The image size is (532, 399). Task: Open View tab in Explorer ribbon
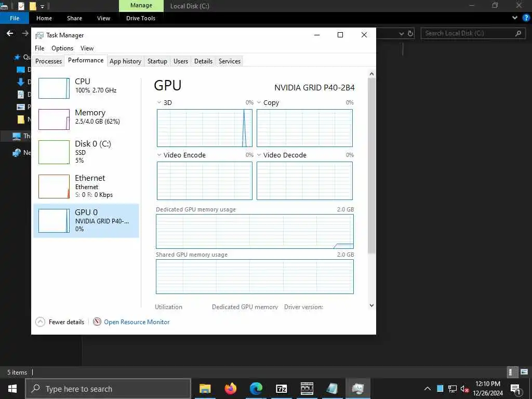pyautogui.click(x=103, y=18)
